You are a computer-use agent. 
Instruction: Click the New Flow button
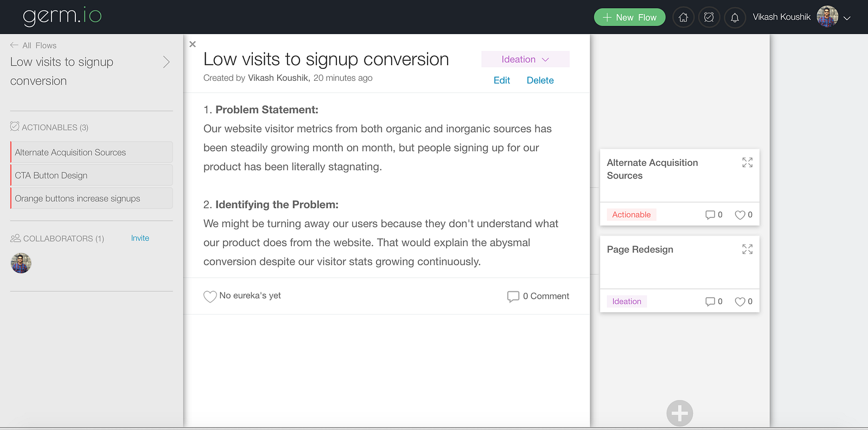click(629, 17)
